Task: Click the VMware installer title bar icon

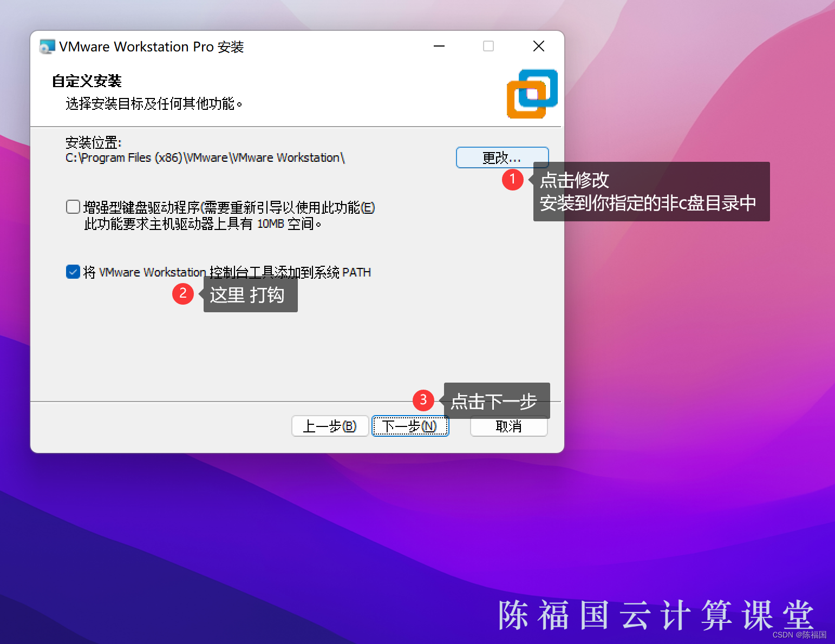Action: [x=47, y=47]
